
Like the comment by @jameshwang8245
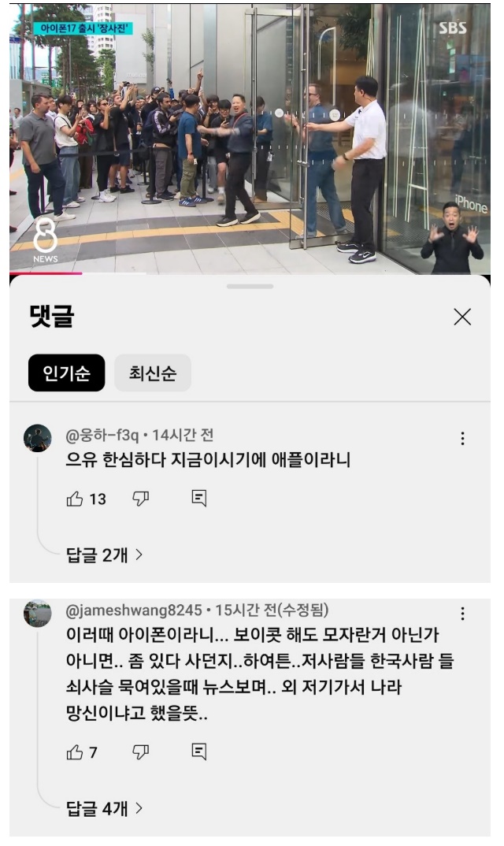pos(75,752)
